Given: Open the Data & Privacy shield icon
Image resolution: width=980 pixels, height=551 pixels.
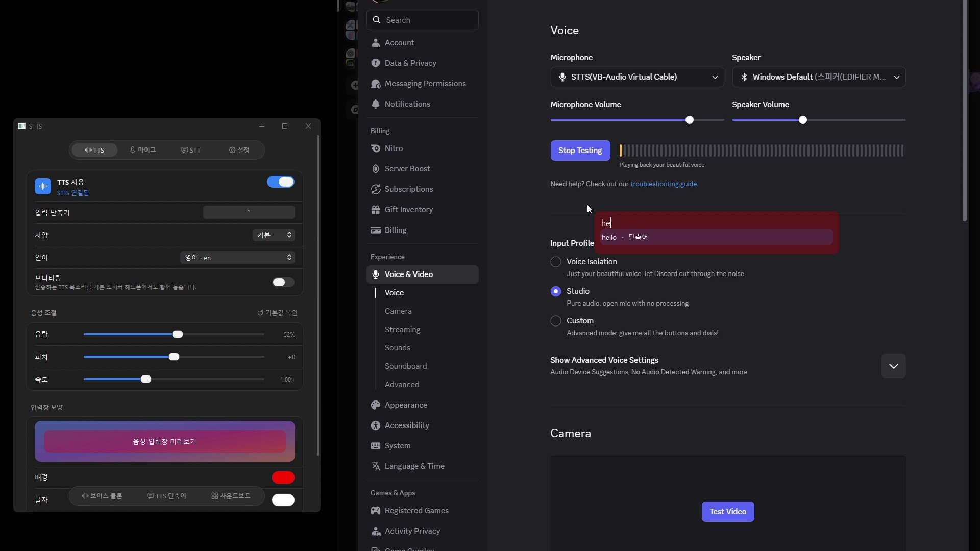Looking at the screenshot, I should [376, 63].
